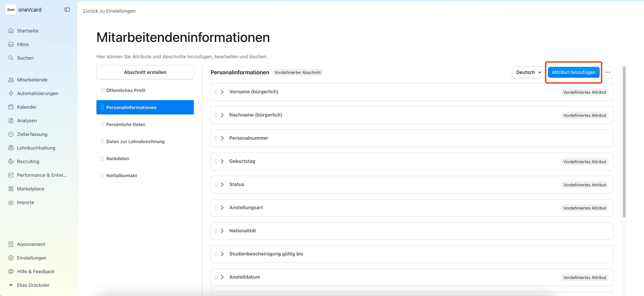The height and width of the screenshot is (296, 644).
Task: Click 'Nationalität' attribute label
Action: point(242,231)
